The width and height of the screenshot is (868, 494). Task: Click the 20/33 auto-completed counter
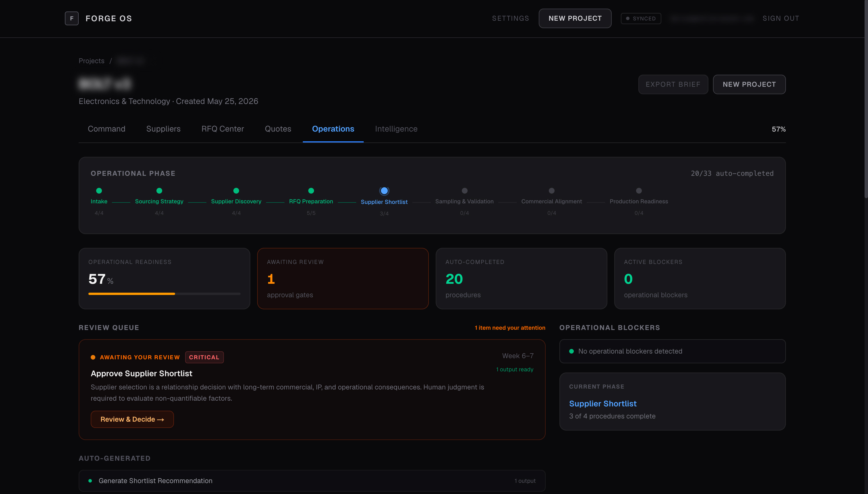click(732, 173)
